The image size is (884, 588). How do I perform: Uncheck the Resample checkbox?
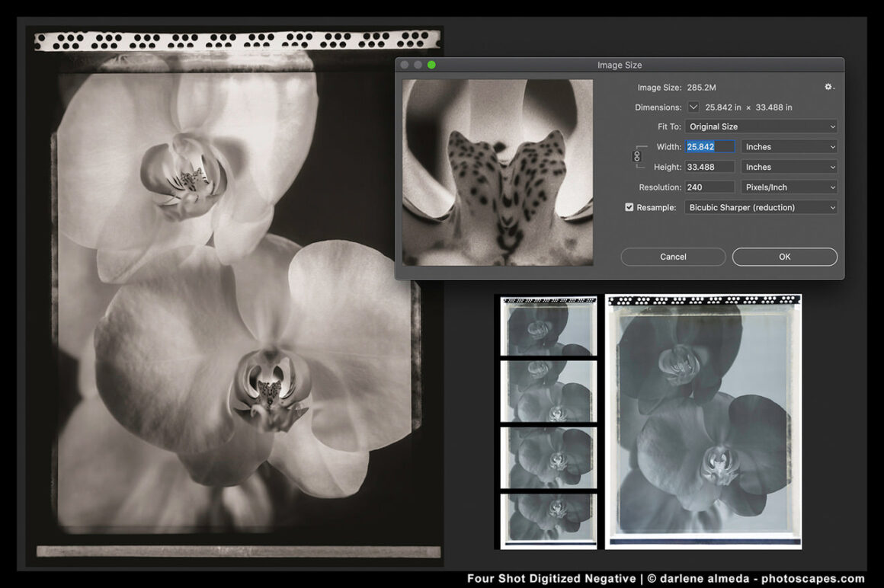click(x=629, y=207)
